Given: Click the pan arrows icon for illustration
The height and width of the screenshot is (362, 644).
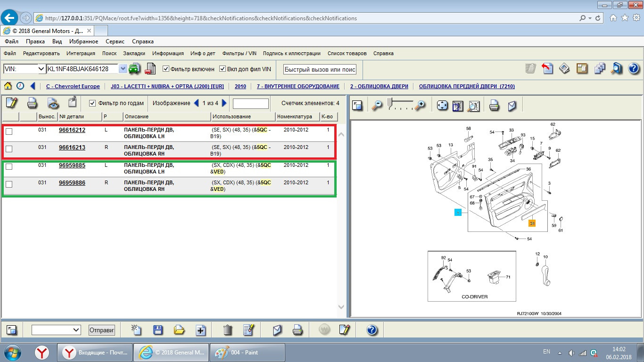Looking at the screenshot, I should 442,106.
